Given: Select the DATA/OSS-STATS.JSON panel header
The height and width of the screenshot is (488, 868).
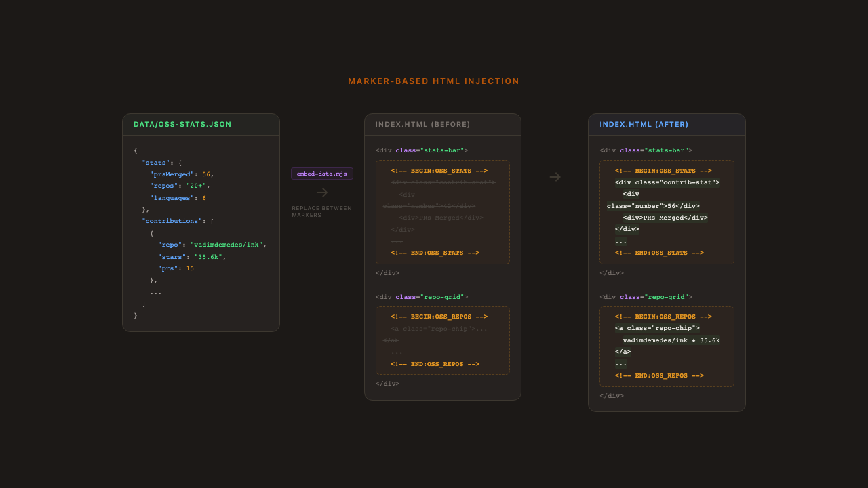Looking at the screenshot, I should click(x=182, y=125).
